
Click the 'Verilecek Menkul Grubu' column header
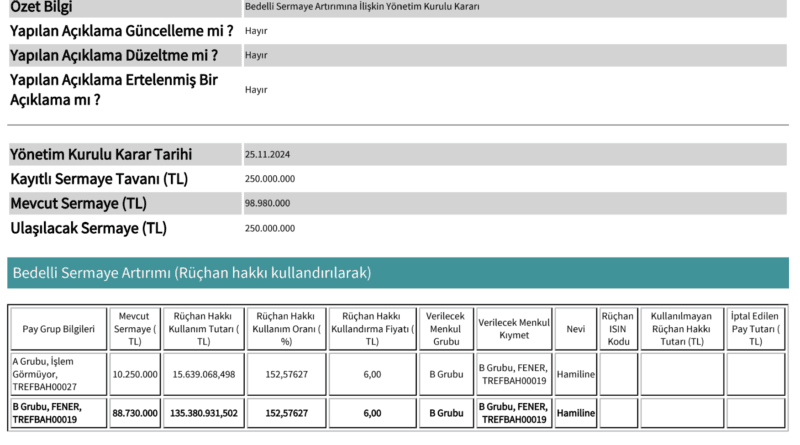[x=446, y=329]
